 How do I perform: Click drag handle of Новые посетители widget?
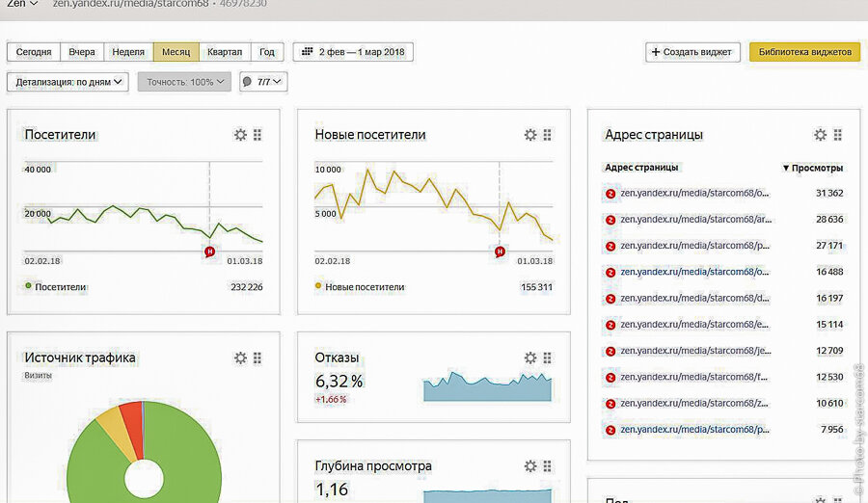tap(548, 135)
